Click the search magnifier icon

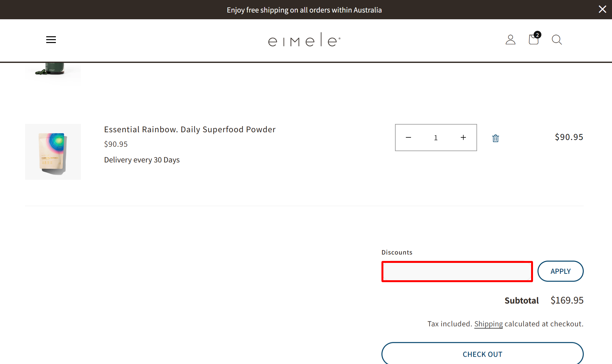click(556, 40)
